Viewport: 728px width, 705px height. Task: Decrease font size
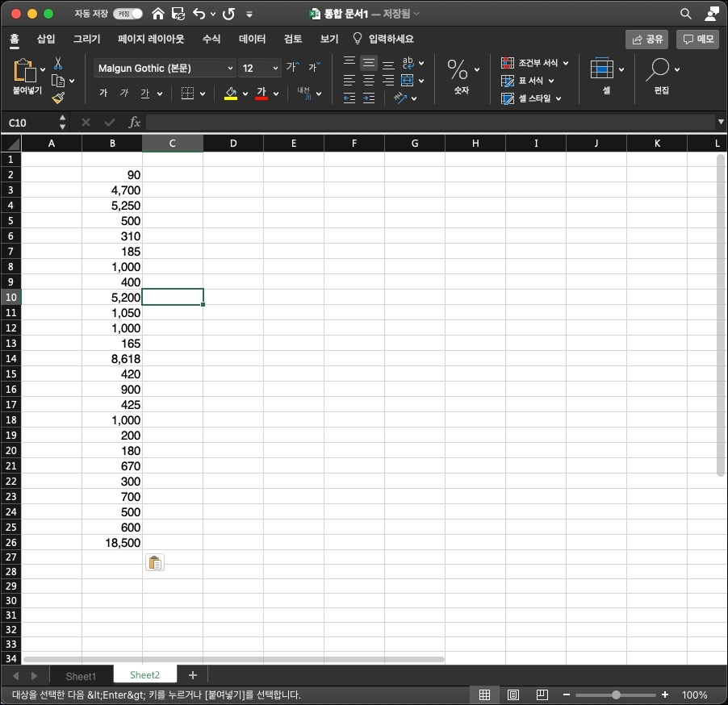(x=314, y=67)
